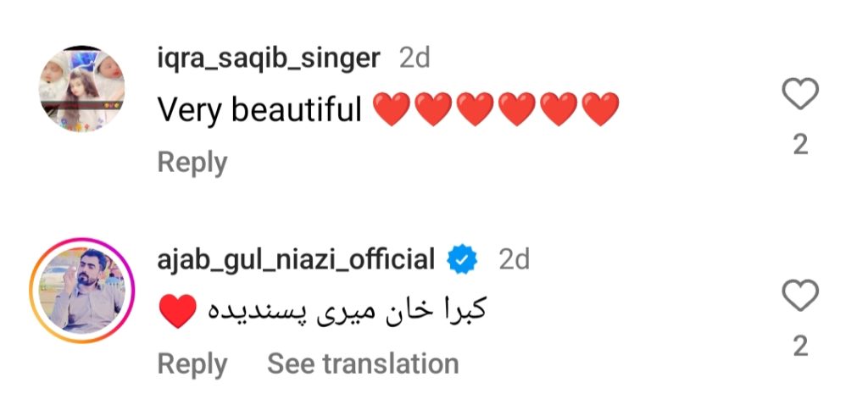The height and width of the screenshot is (405, 868).
Task: Open the ajab_gul_niazi_official username link
Action: (296, 259)
